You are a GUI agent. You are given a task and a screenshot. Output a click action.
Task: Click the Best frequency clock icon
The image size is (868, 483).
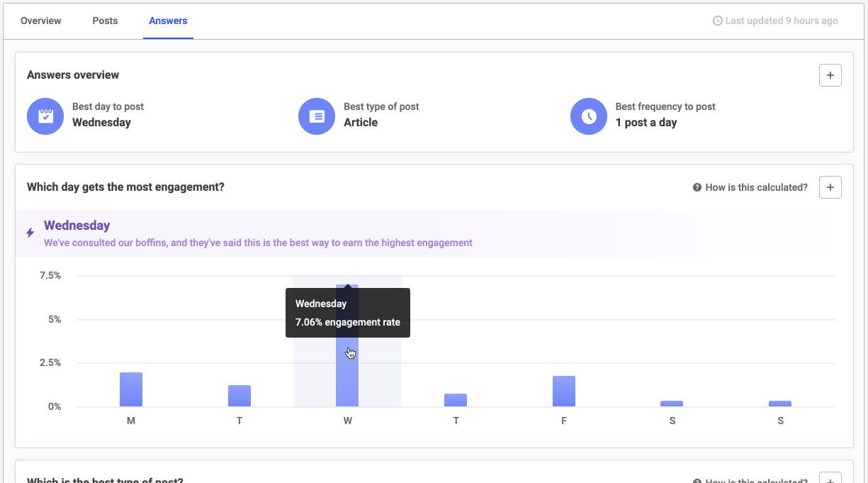click(588, 116)
